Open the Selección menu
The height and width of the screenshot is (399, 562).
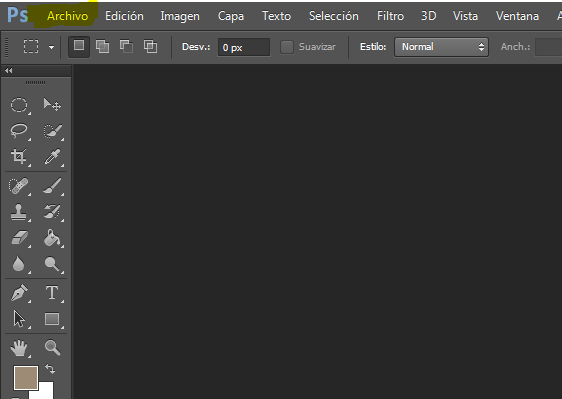point(334,16)
